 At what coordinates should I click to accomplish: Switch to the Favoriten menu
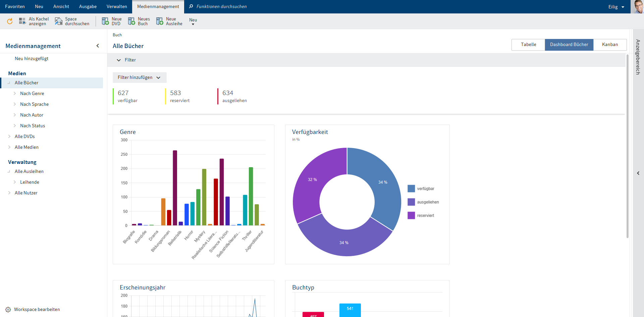15,6
